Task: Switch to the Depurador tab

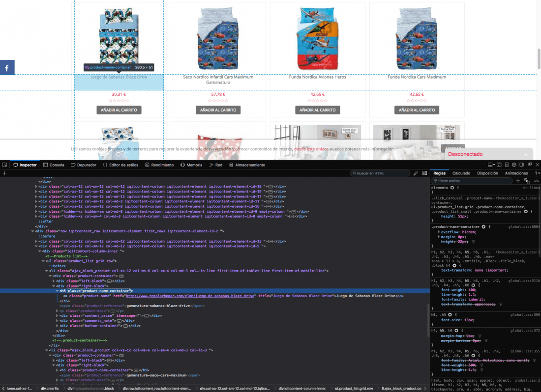Action: [x=84, y=165]
